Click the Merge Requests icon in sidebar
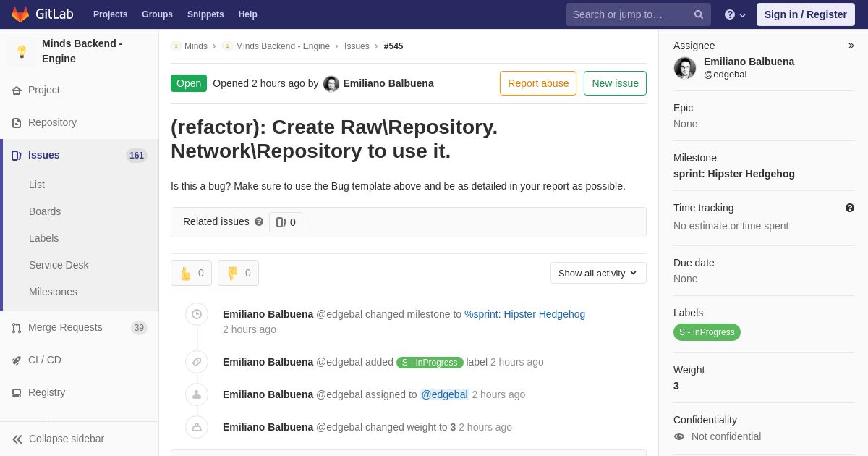 17,328
